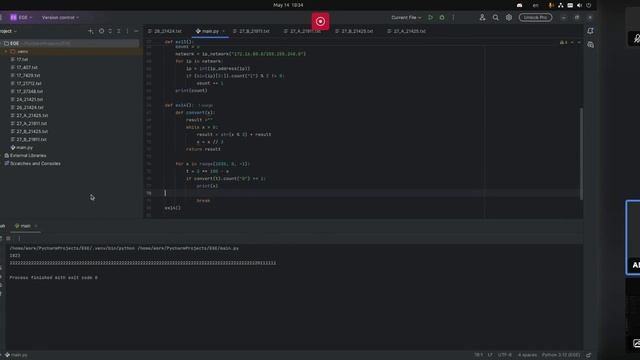
Task: Hide the Project tool window
Action: point(136,31)
